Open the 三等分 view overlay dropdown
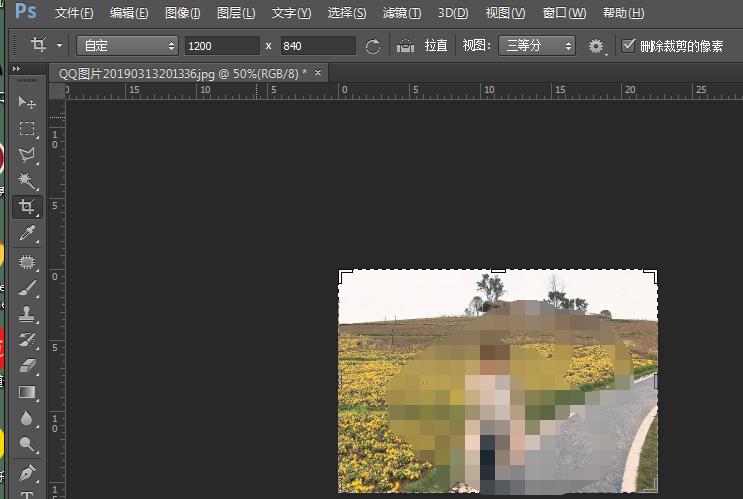This screenshot has height=499, width=743. (x=537, y=46)
